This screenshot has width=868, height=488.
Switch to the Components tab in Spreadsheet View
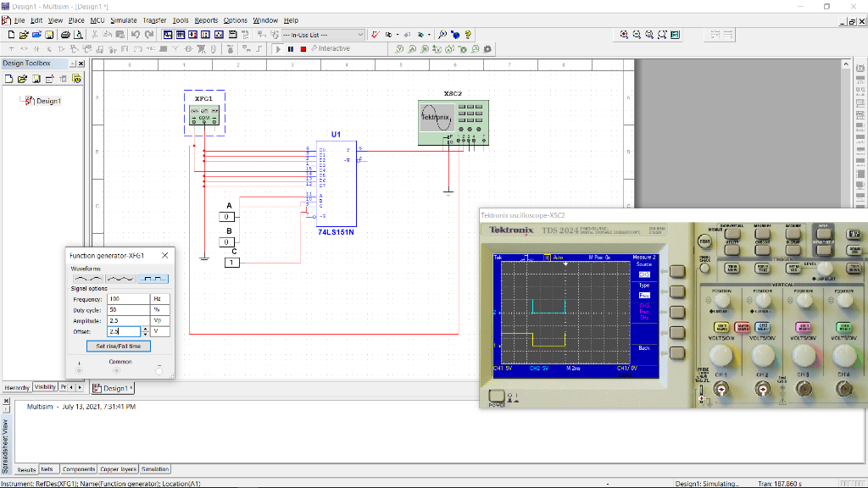(79, 469)
